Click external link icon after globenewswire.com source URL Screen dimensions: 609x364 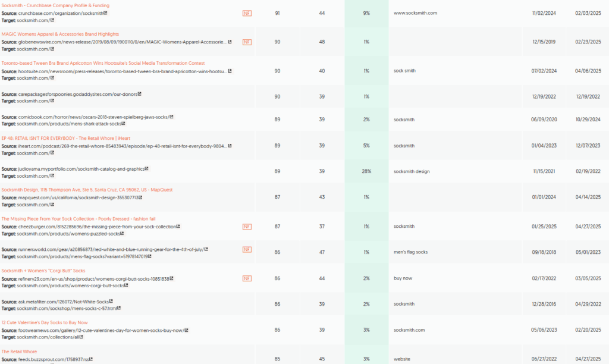[230, 42]
